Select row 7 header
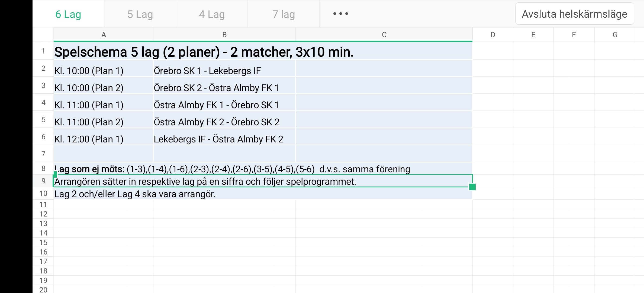Image resolution: width=644 pixels, height=293 pixels. click(43, 154)
